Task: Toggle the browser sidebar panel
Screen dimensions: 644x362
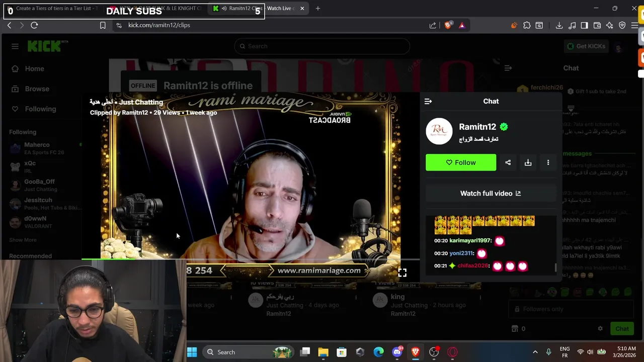Action: point(584,25)
